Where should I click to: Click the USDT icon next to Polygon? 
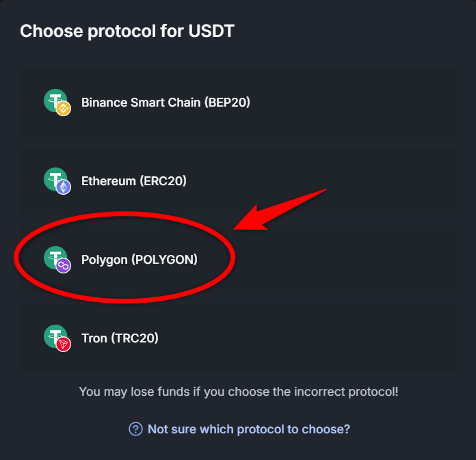[x=54, y=257]
